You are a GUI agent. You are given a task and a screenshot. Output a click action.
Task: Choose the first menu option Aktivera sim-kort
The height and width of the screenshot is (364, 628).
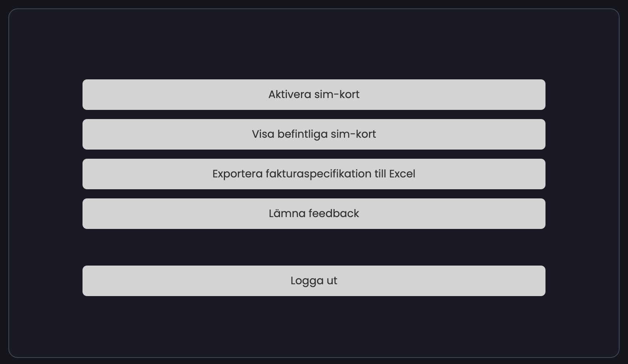[x=314, y=95]
